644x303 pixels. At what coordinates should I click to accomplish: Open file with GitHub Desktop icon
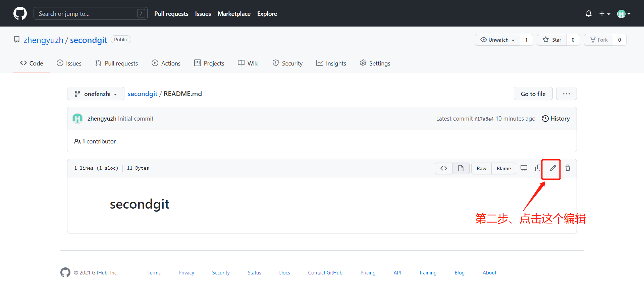[524, 168]
